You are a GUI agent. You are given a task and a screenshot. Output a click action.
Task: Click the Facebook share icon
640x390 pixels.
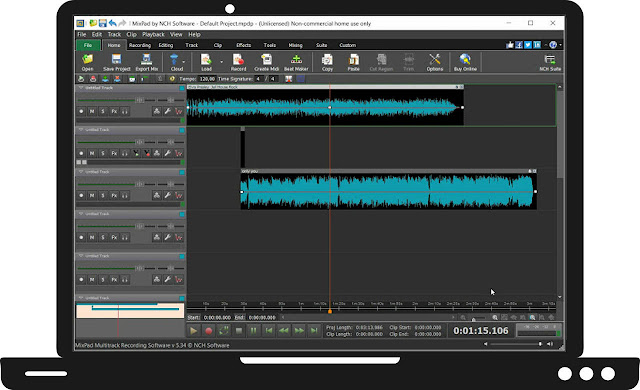pyautogui.click(x=519, y=45)
